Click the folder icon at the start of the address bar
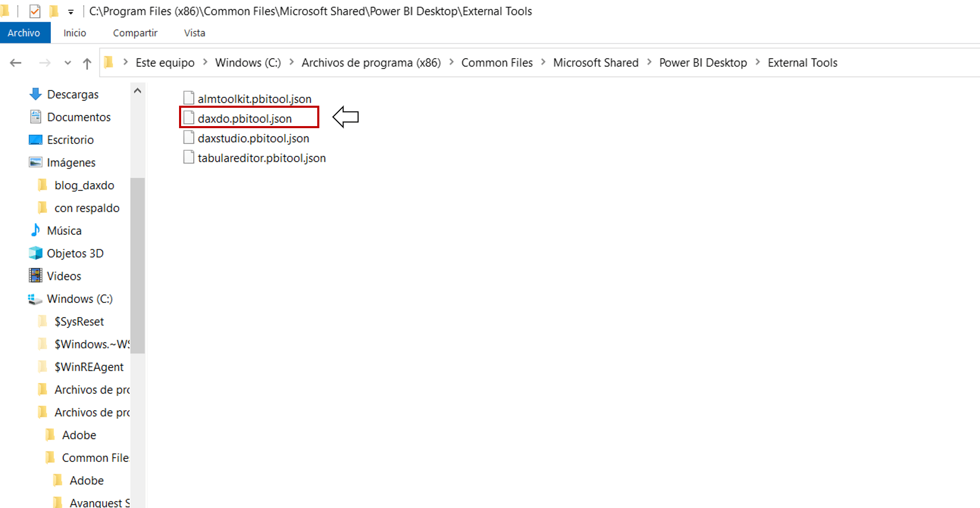The height and width of the screenshot is (508, 980). [x=108, y=62]
